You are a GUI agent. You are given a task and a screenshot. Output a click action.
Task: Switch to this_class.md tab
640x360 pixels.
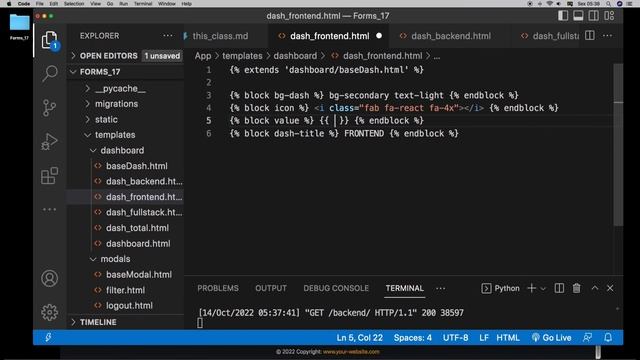point(220,36)
